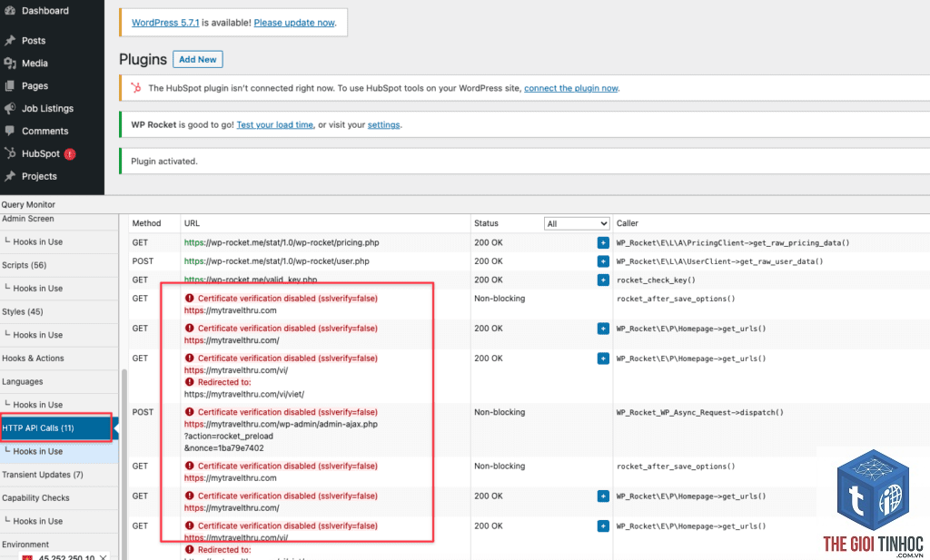Select Languages panel
Screen dimensions: 930x560
59,381
